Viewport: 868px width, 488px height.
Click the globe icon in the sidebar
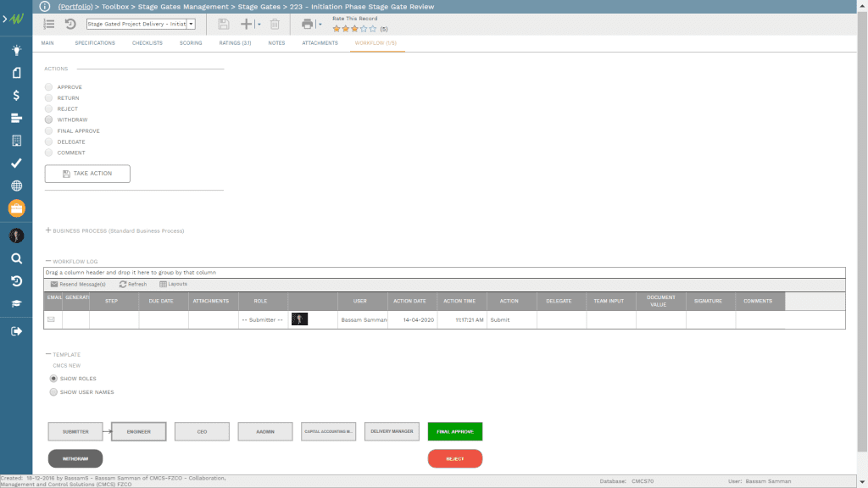pyautogui.click(x=16, y=186)
